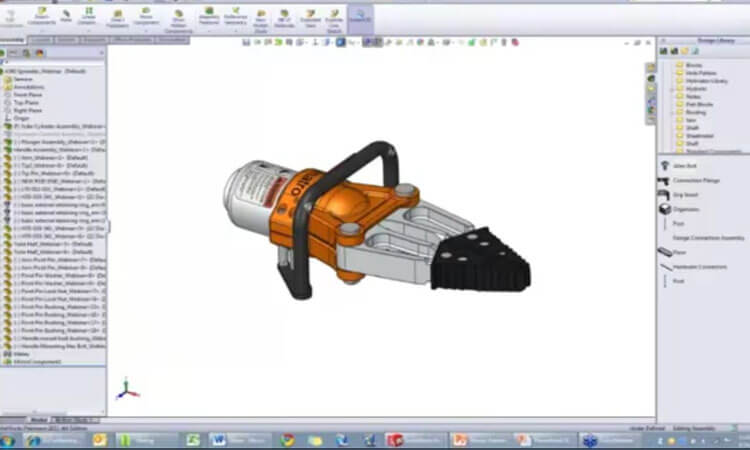Create a New Motion Study
The height and width of the screenshot is (450, 750).
point(260,18)
